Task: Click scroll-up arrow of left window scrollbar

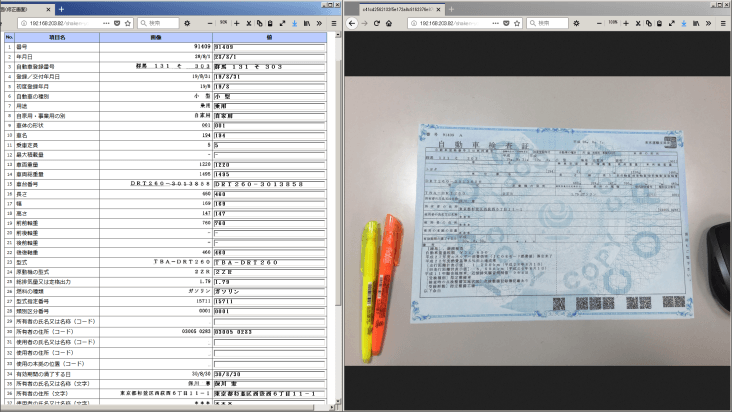Action: [x=338, y=35]
